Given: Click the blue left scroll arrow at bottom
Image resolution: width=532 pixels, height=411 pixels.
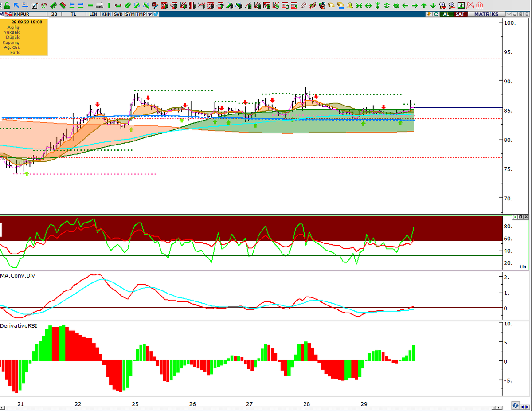Looking at the screenshot, I should [523, 407].
